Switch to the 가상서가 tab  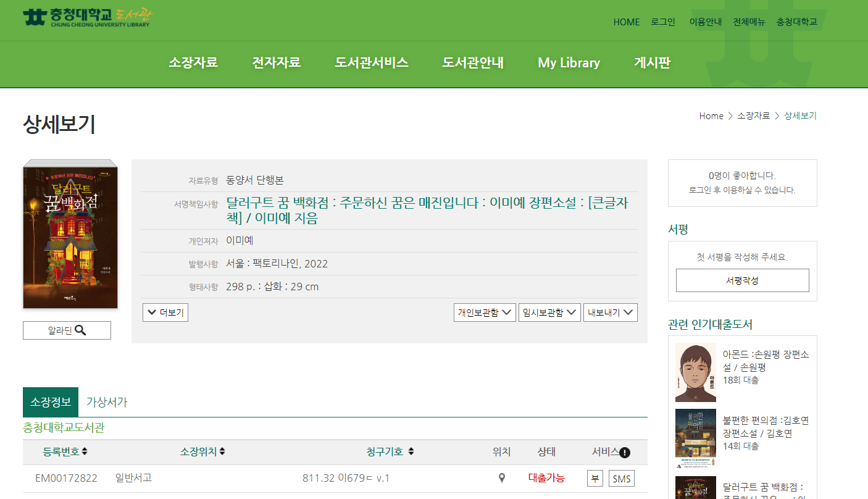107,402
